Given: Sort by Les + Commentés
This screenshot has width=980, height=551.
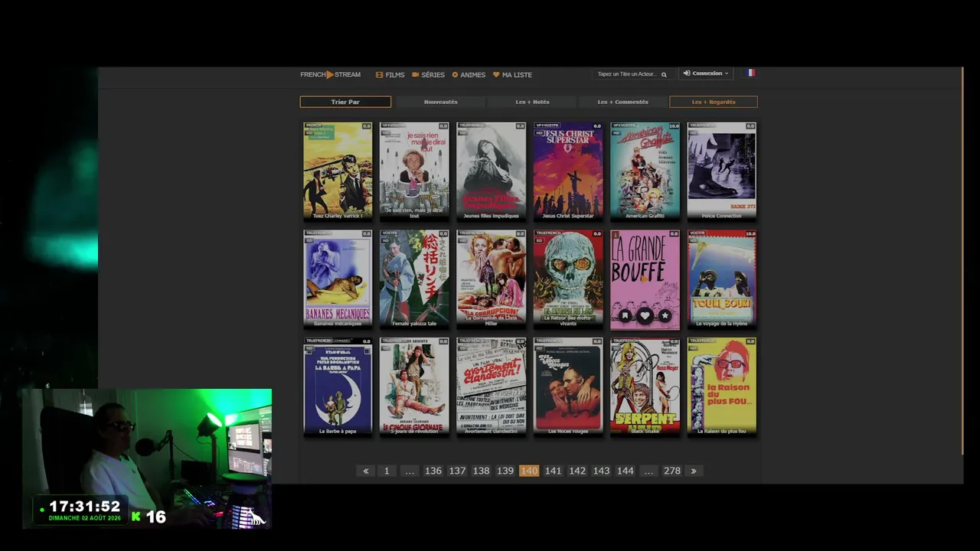Looking at the screenshot, I should point(622,102).
